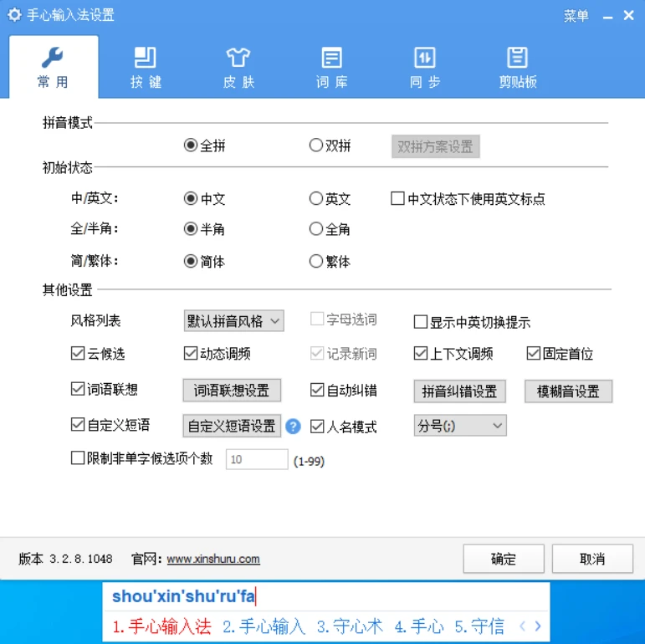
Task: Toggle the 云候选 checkbox
Action: click(78, 354)
